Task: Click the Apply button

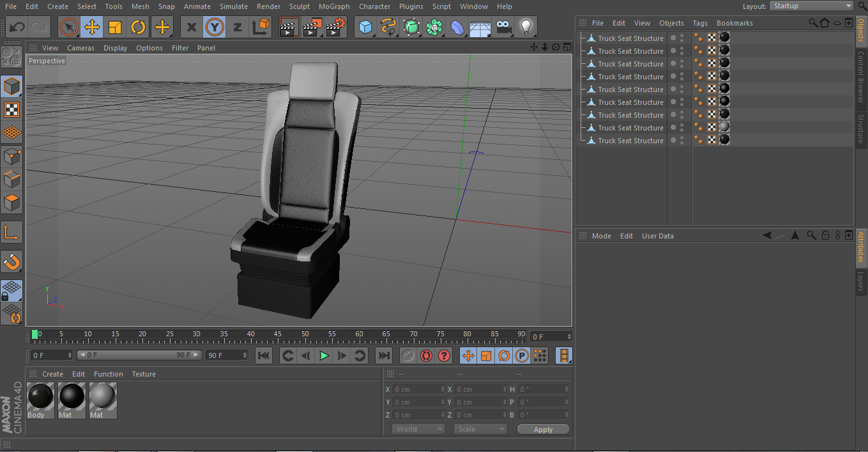Action: pyautogui.click(x=543, y=430)
